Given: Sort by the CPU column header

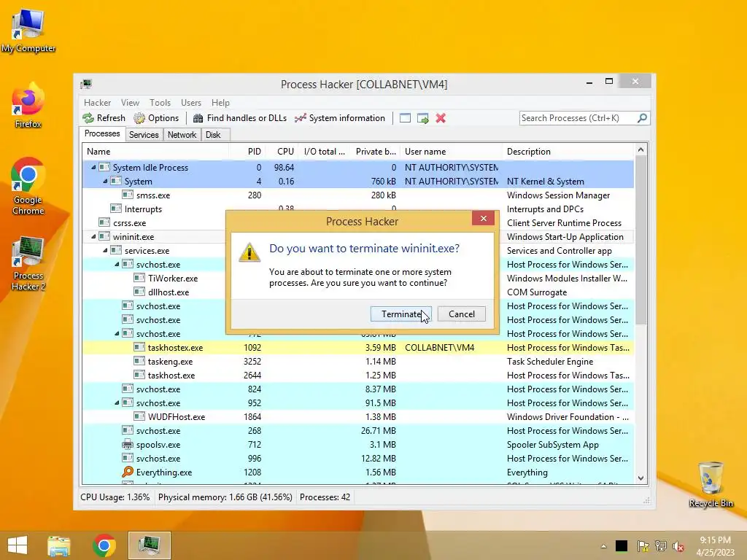Looking at the screenshot, I should [281, 152].
